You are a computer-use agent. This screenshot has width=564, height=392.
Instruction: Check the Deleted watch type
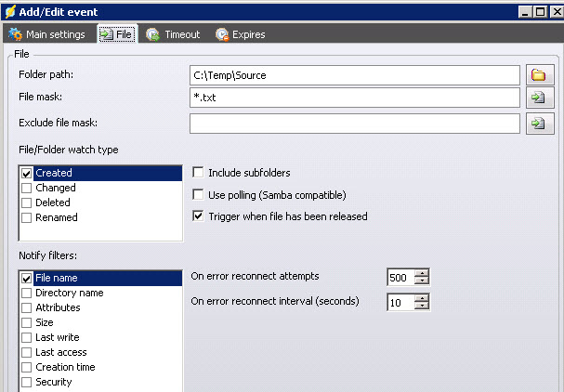point(26,203)
